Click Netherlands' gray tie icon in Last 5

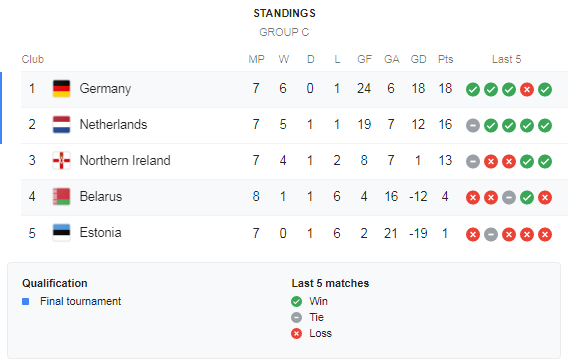click(473, 126)
